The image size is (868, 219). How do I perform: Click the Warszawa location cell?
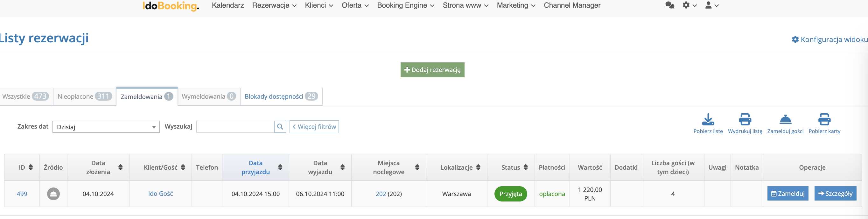point(456,194)
